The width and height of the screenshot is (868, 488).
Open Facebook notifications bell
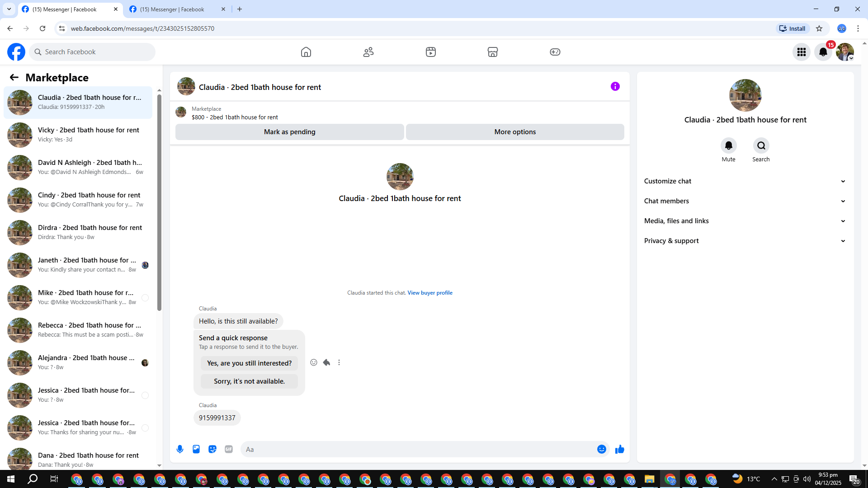tap(823, 52)
